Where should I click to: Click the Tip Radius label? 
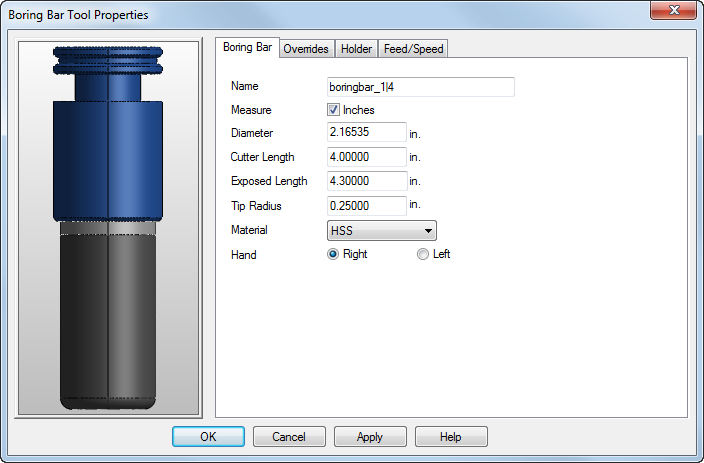(x=256, y=206)
